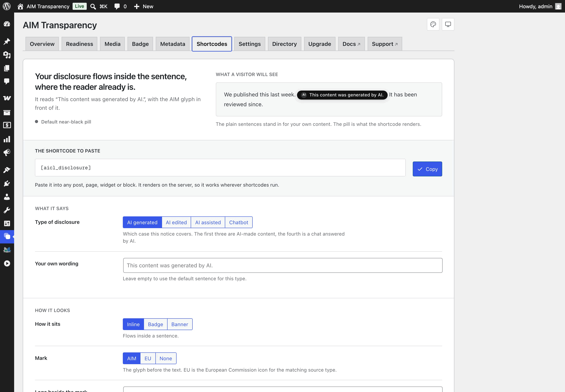Click the Live status badge
Image resolution: width=565 pixels, height=392 pixels.
(x=79, y=6)
